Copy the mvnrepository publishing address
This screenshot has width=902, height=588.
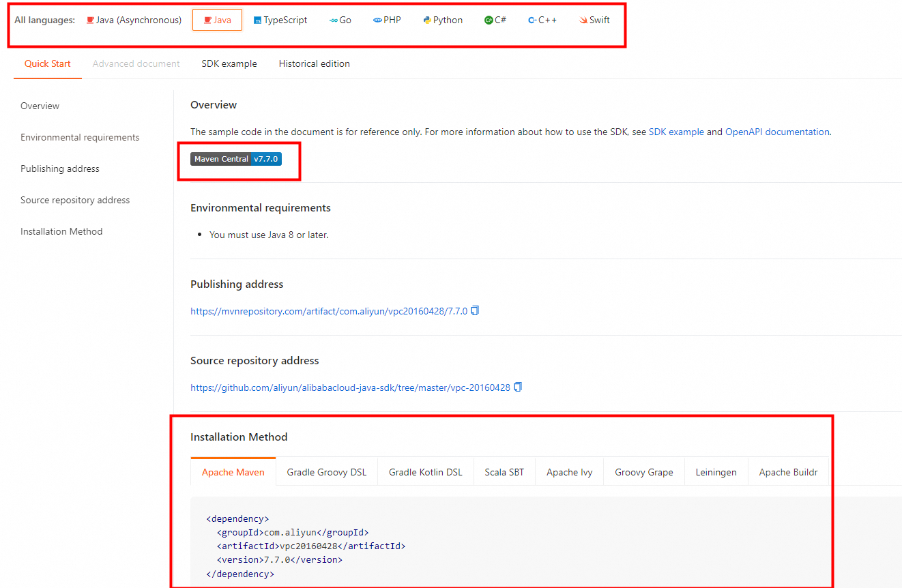click(476, 310)
